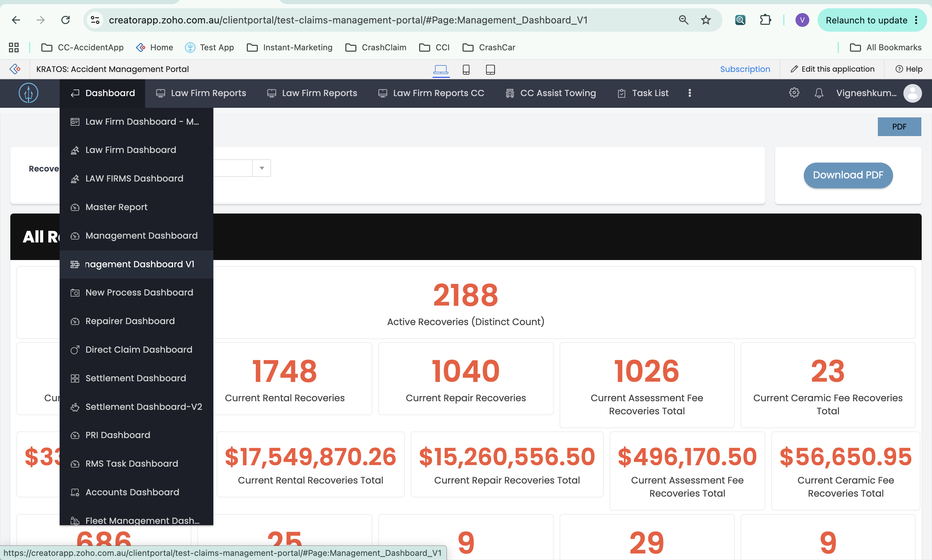This screenshot has width=932, height=560.
Task: Open site information icon in address bar
Action: (95, 20)
